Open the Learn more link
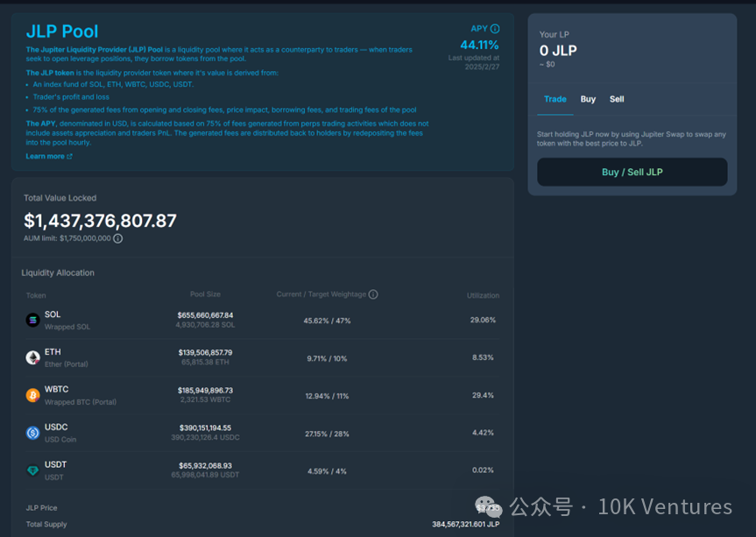The image size is (756, 537). coord(48,157)
